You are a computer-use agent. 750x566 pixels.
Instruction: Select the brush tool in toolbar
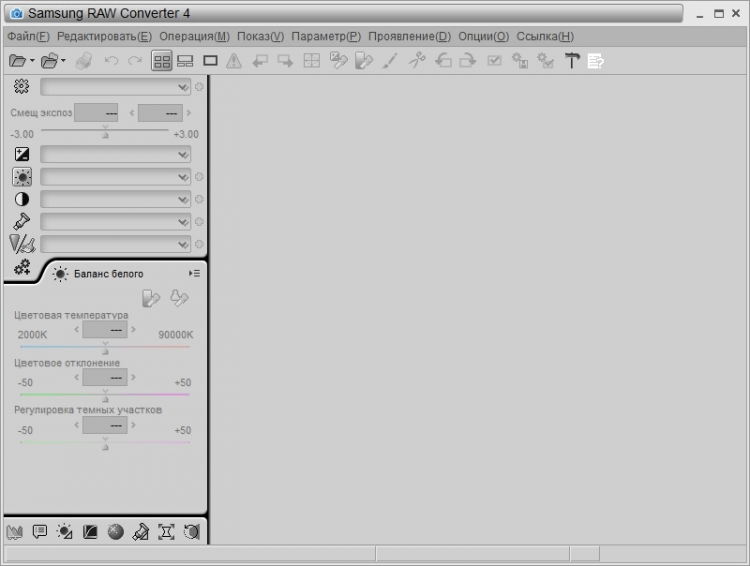click(390, 61)
